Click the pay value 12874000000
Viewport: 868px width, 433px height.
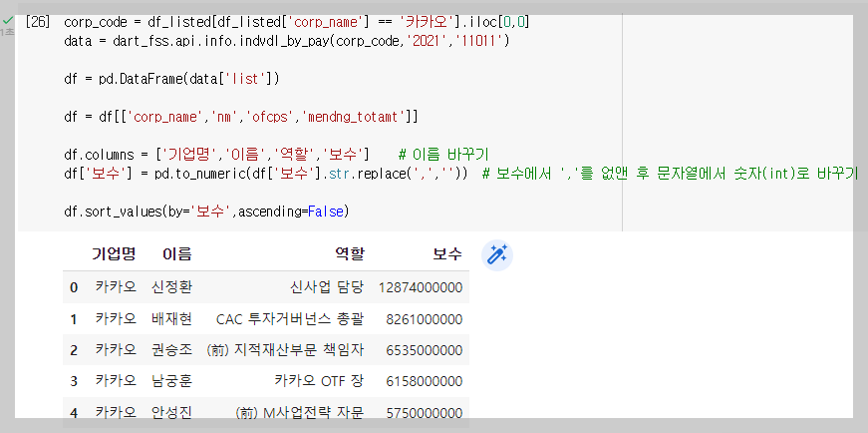click(x=421, y=287)
